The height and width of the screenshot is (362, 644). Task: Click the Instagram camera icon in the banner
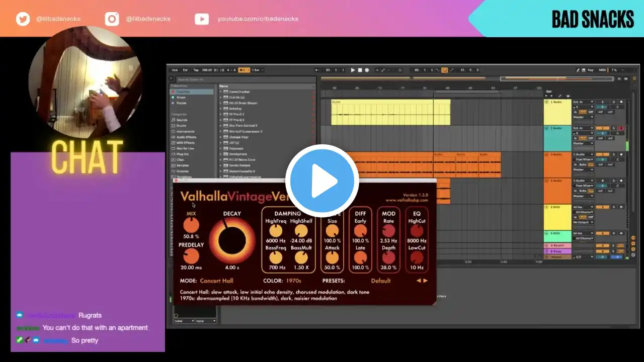(112, 19)
